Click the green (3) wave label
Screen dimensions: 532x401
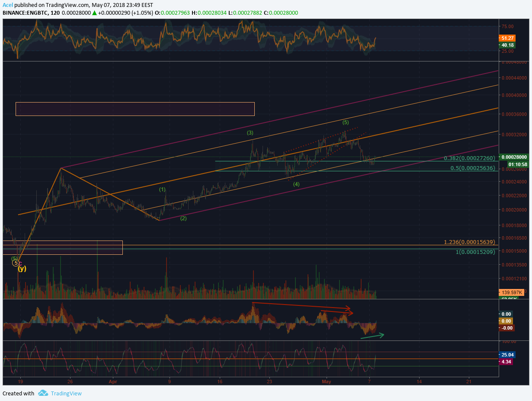(250, 133)
